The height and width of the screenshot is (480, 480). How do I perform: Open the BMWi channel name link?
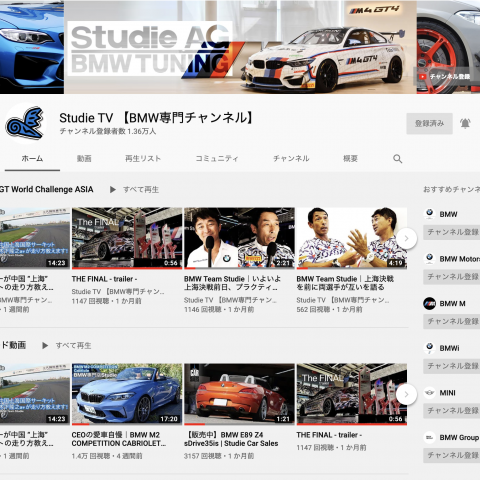[449, 348]
